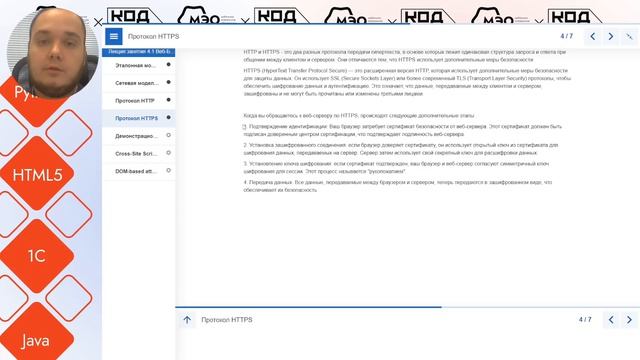This screenshot has height=360, width=640.
Task: Click filled status dot next to Протокол HTTP
Action: click(x=169, y=100)
